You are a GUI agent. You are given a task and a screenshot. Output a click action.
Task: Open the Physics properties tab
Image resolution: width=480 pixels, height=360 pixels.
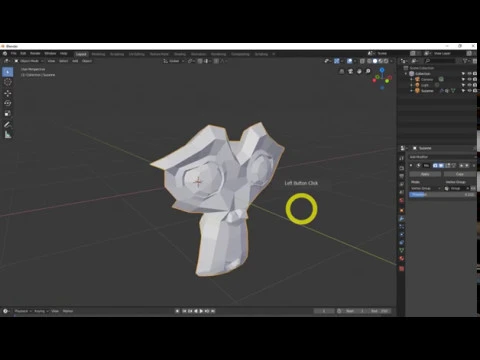click(x=402, y=235)
